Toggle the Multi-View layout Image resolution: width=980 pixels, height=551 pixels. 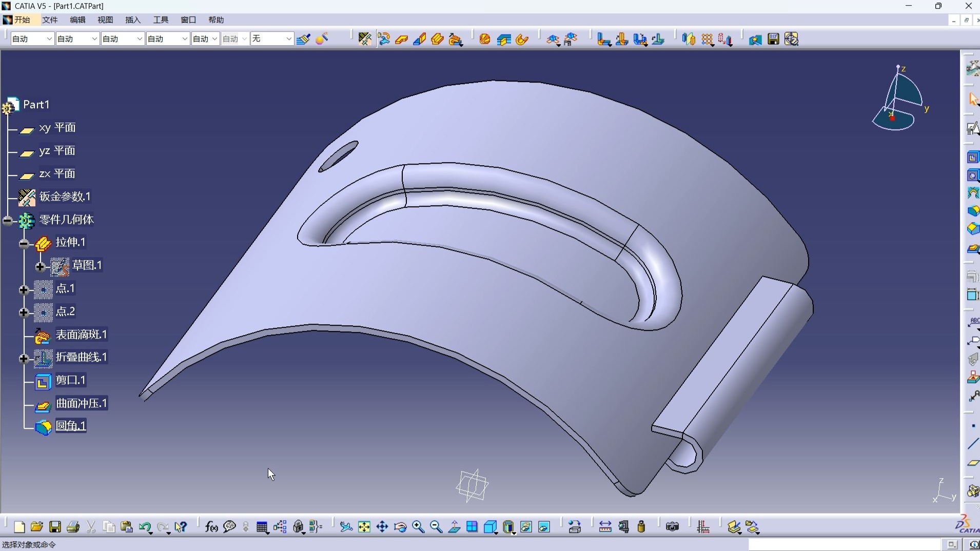pyautogui.click(x=472, y=527)
